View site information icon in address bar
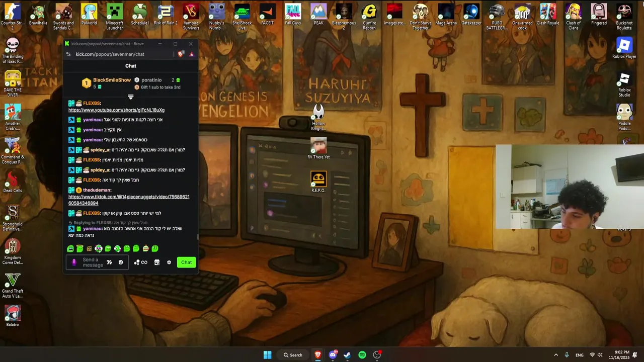This screenshot has height=362, width=644. coord(68,54)
